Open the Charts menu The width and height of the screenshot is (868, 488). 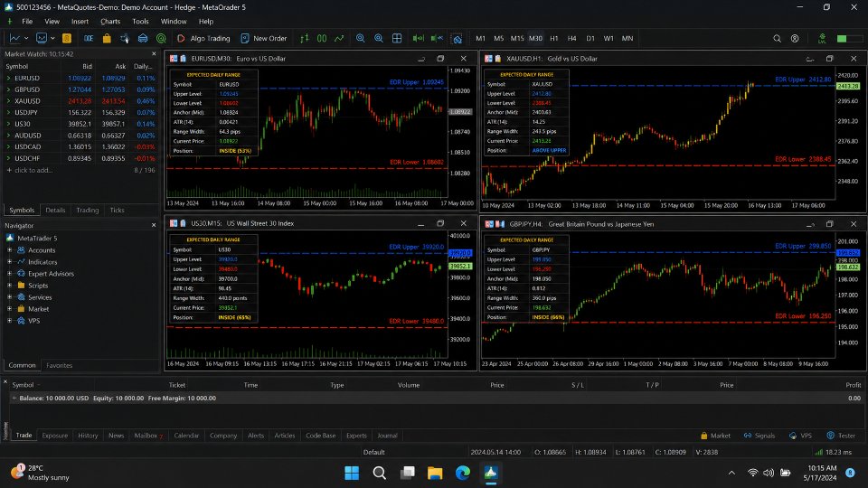(110, 21)
